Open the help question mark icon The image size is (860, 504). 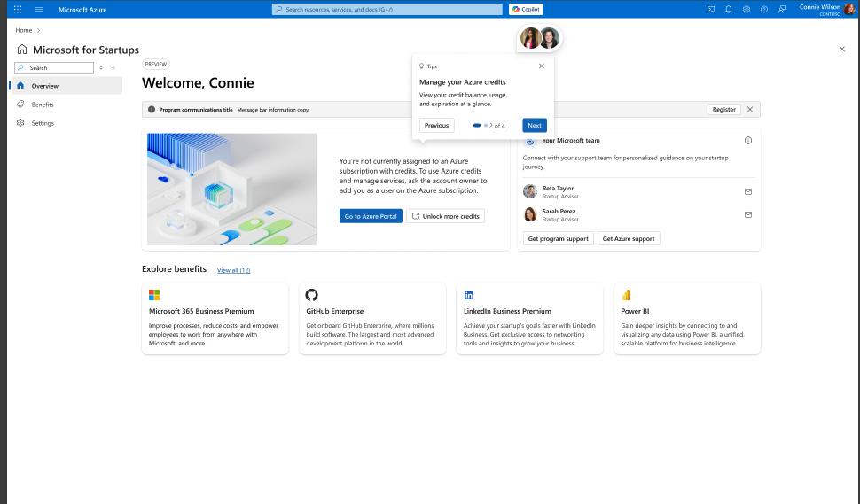pos(764,10)
